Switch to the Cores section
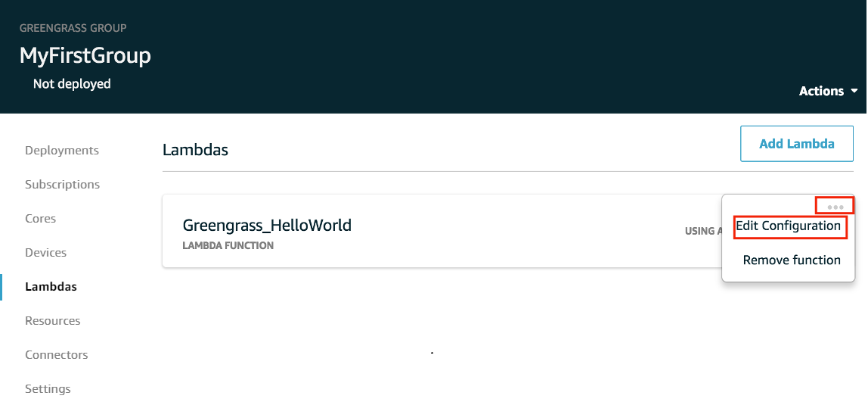Viewport: 868px width, 405px height. pos(40,218)
